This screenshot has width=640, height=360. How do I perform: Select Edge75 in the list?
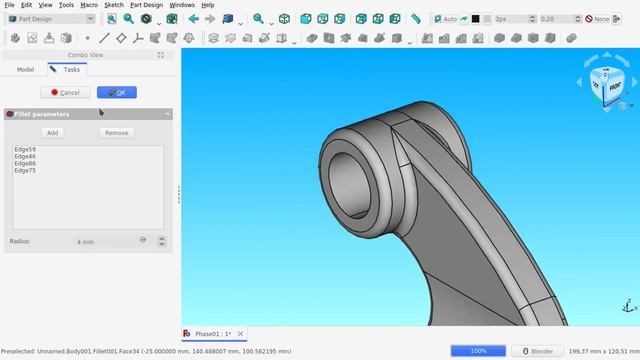coord(25,171)
